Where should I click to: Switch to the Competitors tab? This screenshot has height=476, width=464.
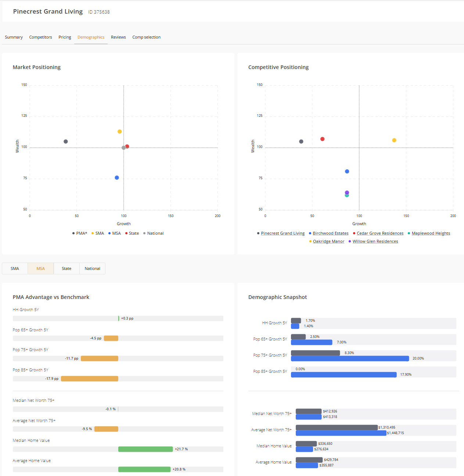[40, 37]
